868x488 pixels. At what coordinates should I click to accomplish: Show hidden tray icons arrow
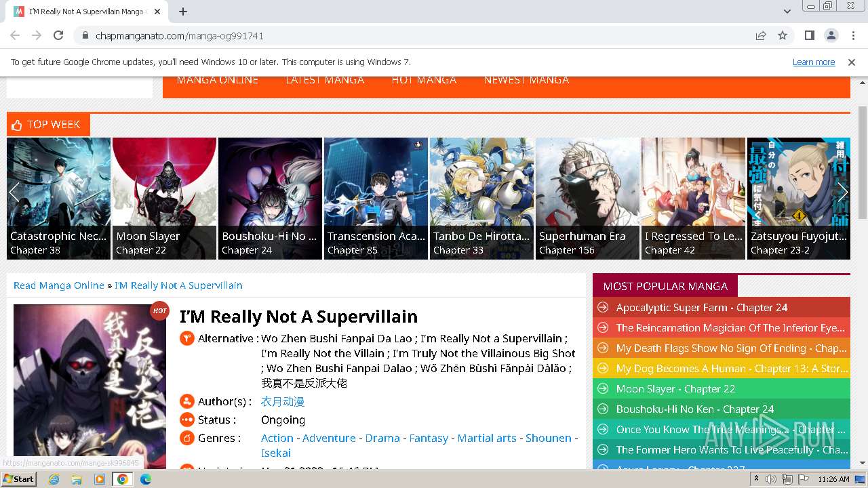(x=757, y=479)
